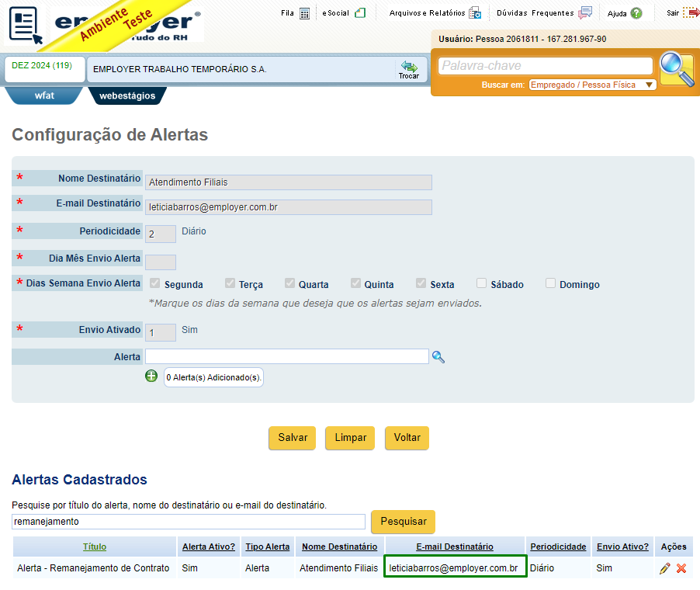Viewport: 700px width, 590px height.
Task: Click the Limpar button
Action: 351,438
